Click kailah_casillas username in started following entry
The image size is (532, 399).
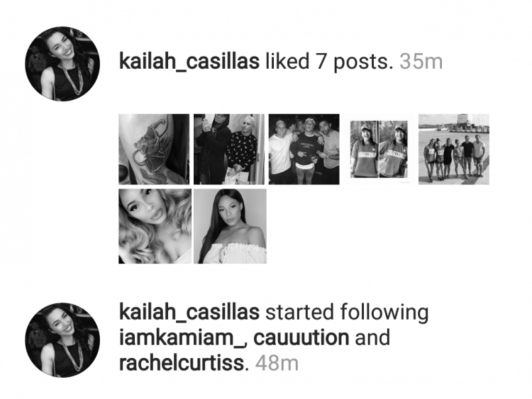coord(189,313)
